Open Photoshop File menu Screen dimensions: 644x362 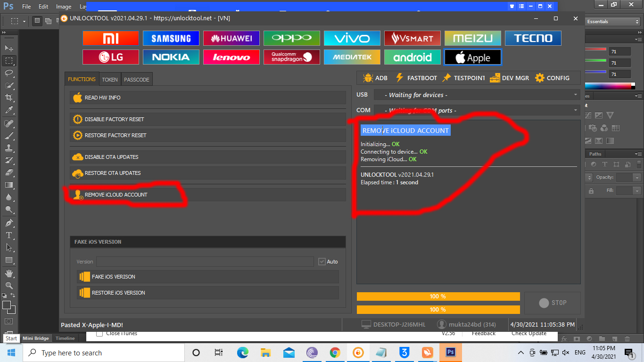click(26, 7)
